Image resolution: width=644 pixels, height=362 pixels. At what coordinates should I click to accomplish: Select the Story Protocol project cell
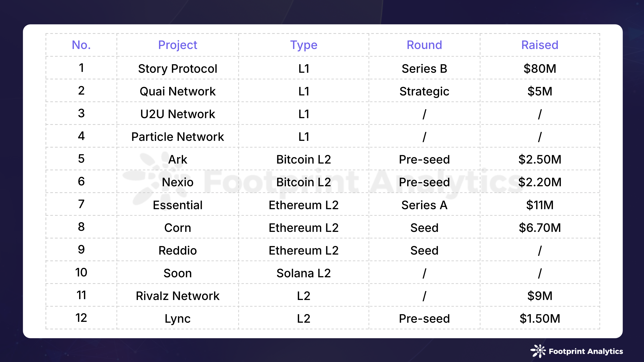178,69
